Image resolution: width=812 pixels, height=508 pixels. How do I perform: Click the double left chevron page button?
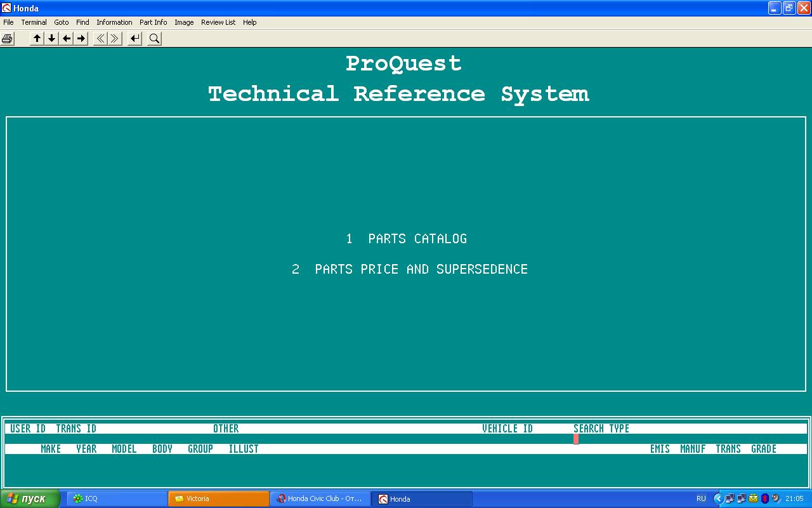(100, 39)
